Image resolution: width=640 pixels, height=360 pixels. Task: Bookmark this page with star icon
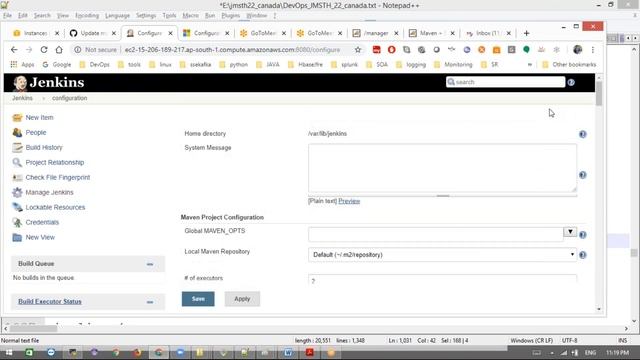[358, 50]
